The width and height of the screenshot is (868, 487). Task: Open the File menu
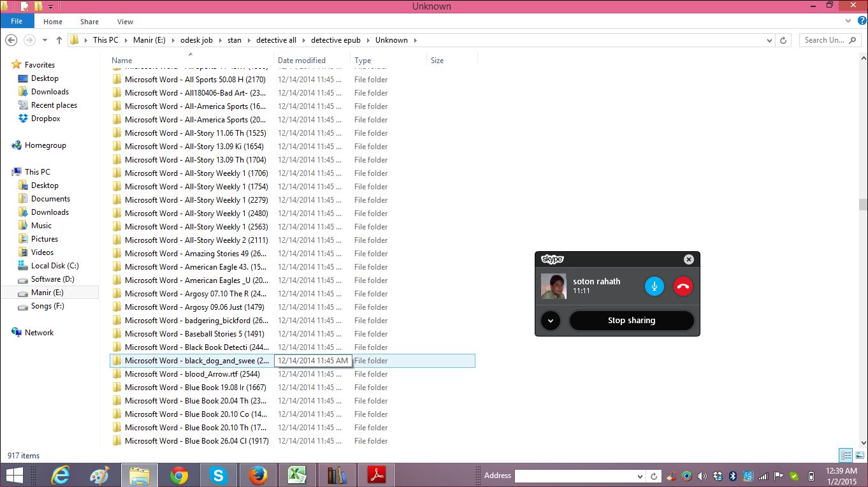pos(17,21)
